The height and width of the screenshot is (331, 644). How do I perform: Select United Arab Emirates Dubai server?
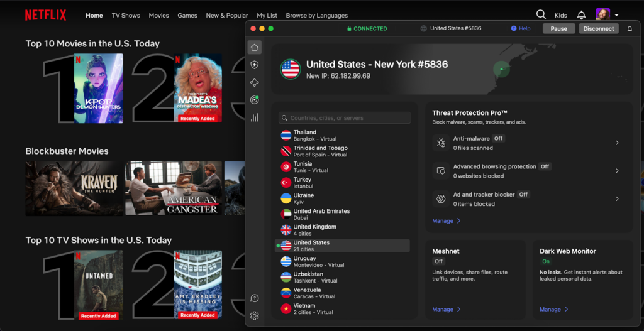[x=342, y=214]
